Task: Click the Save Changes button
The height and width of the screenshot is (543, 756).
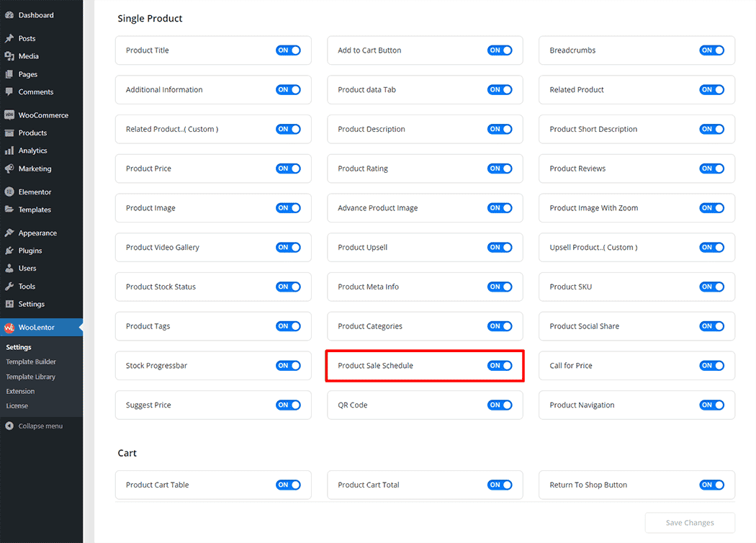Action: (689, 523)
